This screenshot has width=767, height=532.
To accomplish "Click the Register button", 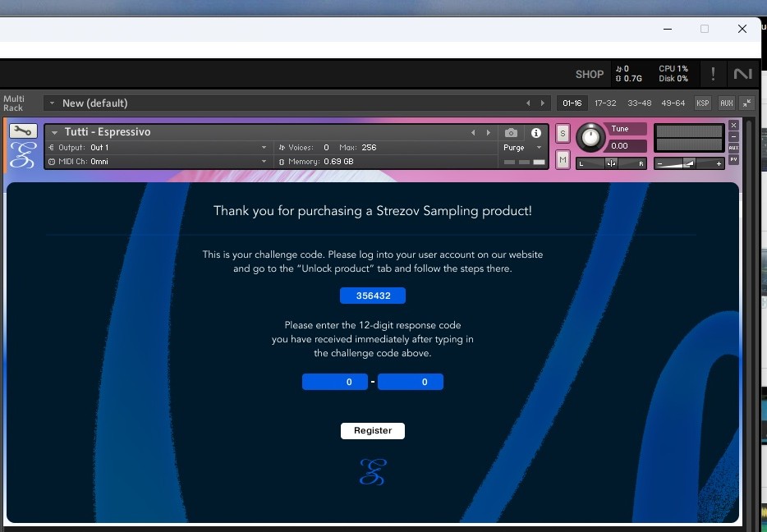I will (x=373, y=431).
